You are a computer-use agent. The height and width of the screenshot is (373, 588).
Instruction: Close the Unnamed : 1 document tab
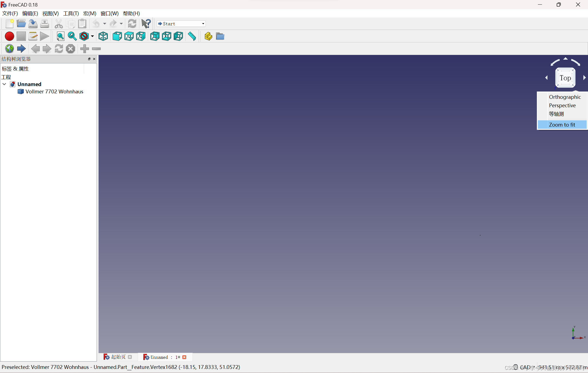(185, 357)
